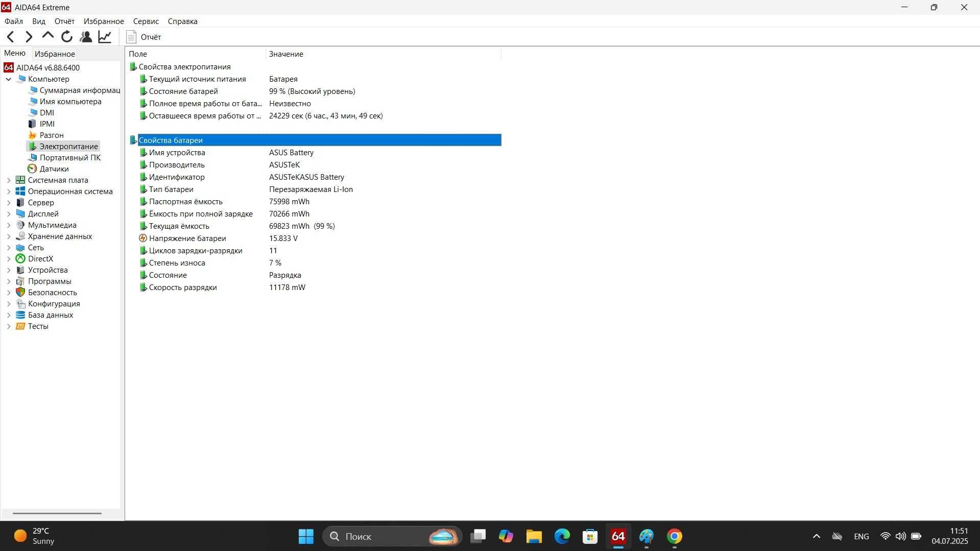The image size is (980, 551).
Task: Open the graph chart toolbar icon
Action: coord(105,37)
